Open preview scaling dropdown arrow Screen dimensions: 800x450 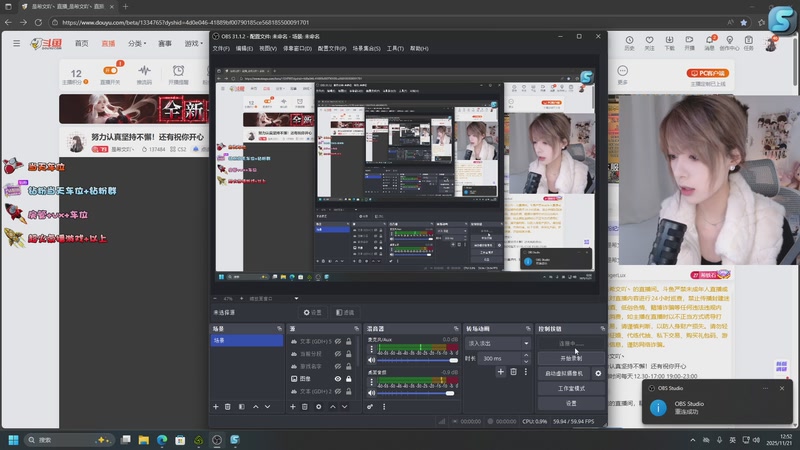[296, 298]
